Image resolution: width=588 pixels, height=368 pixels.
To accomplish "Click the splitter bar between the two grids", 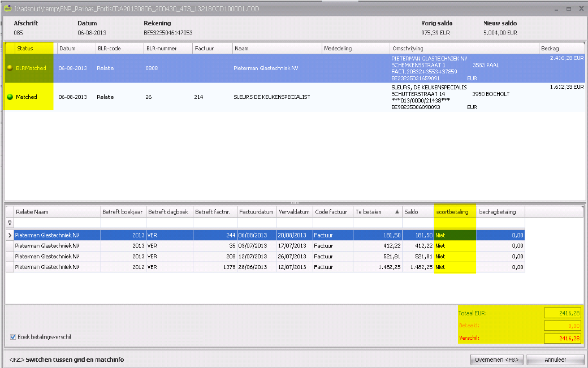I will tap(294, 202).
